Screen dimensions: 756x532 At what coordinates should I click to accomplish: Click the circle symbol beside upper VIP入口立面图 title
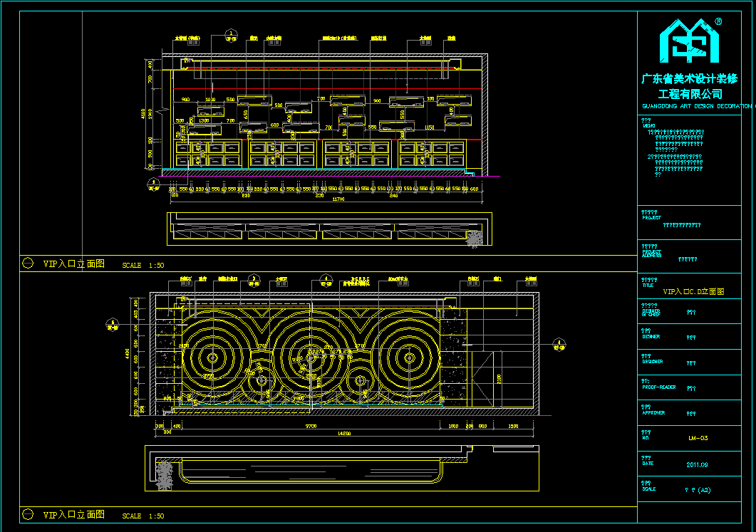(28, 263)
